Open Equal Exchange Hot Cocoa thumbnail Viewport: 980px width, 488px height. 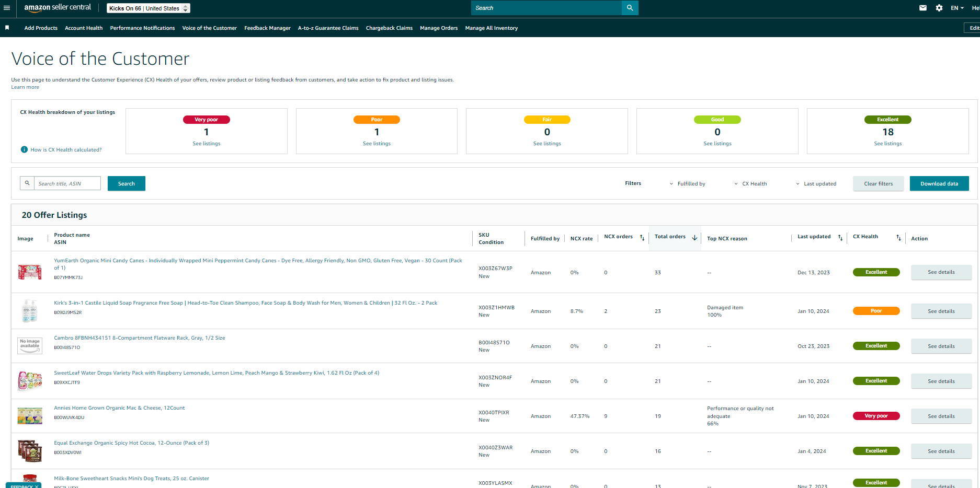30,451
